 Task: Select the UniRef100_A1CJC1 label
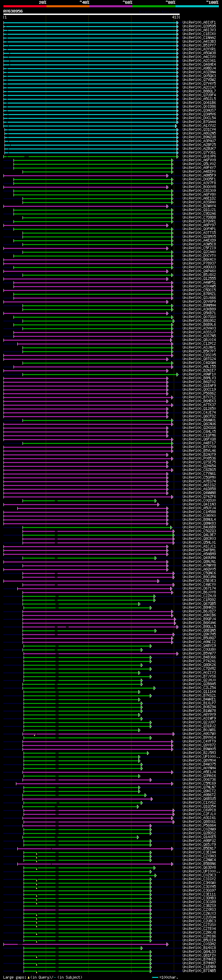pos(199,546)
